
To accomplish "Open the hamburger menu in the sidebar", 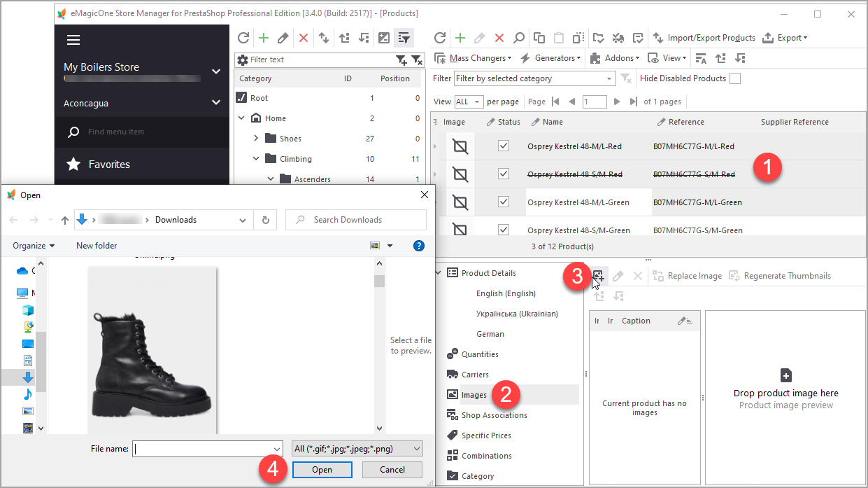I will click(x=73, y=40).
